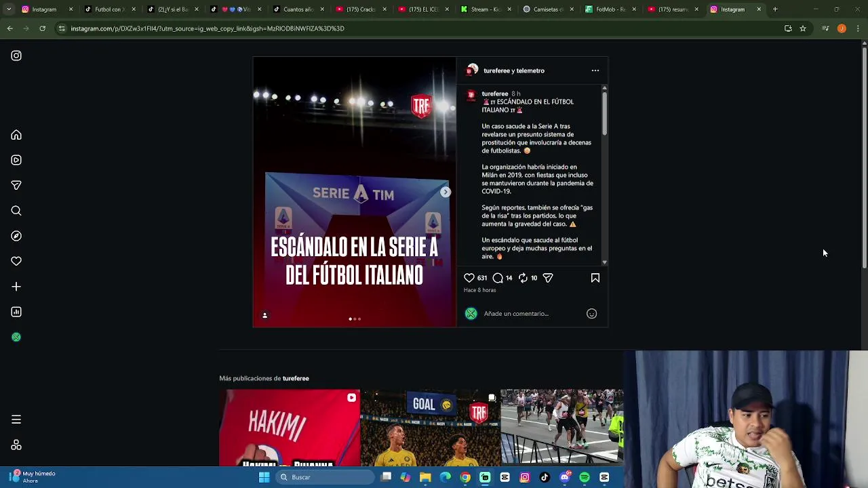868x488 pixels.
Task: Open the dashboard chart icon in sidebar
Action: pyautogui.click(x=16, y=312)
